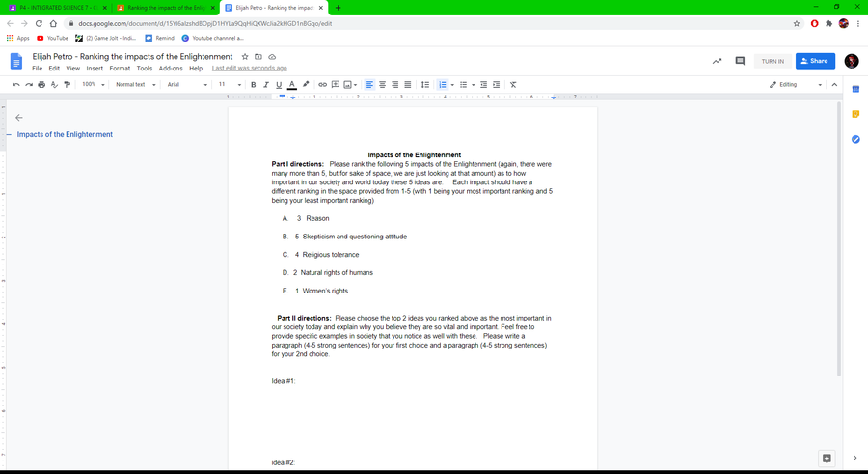Switch to Ranking the impacts browser tab
Screen dimensions: 868x474
pos(166,8)
